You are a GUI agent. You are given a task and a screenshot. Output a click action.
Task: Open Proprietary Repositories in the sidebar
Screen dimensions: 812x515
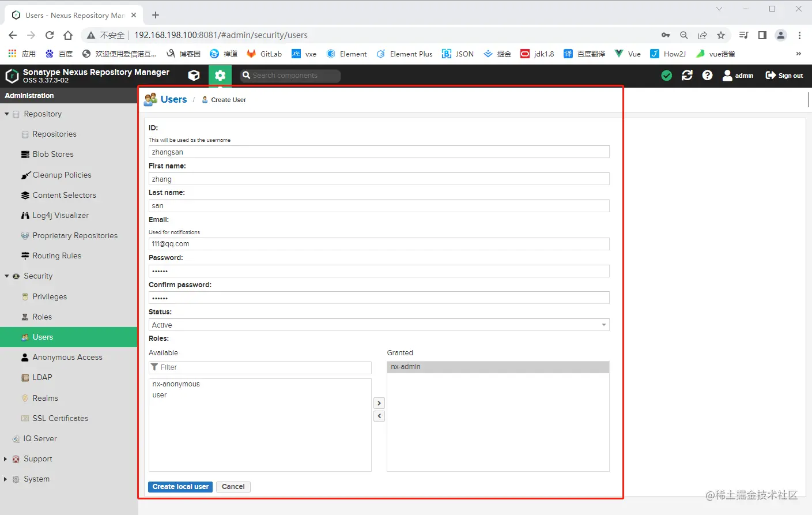click(75, 235)
